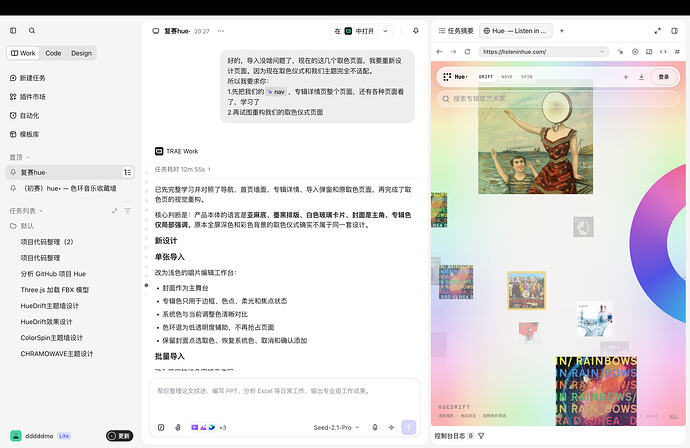
Task: Open the ddddmo user profile
Action: 40,436
